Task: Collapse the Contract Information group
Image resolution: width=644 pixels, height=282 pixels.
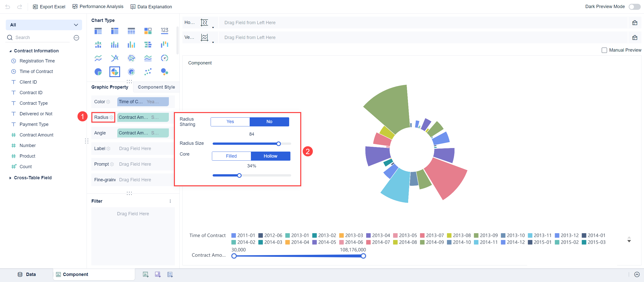Action: click(x=10, y=51)
